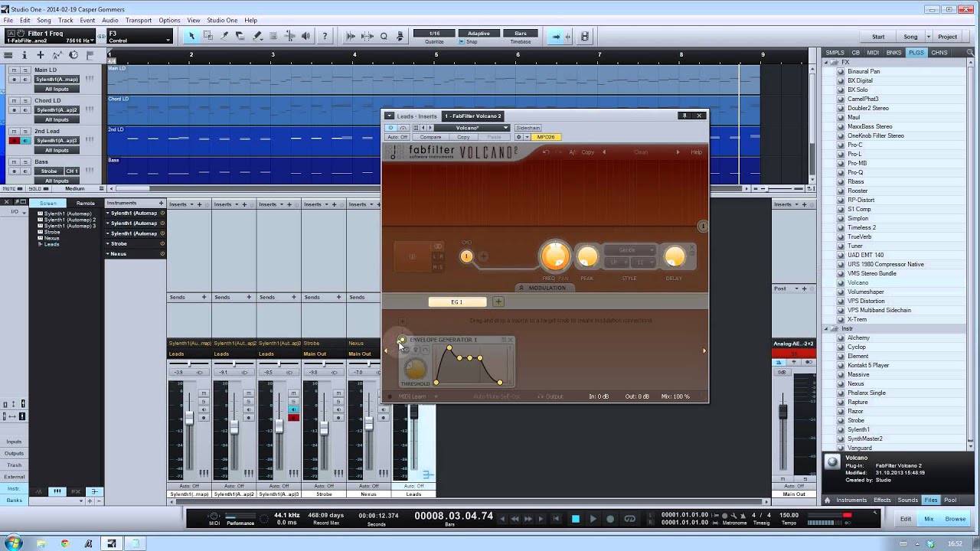Screen dimensions: 980x551
Task: Mute the Main LD track
Action: coord(14,70)
